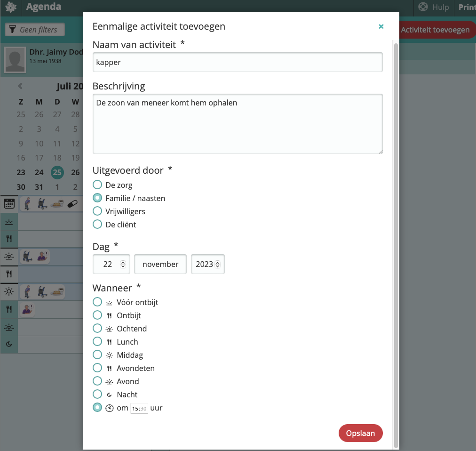The image size is (476, 451).
Task: Click the client profile avatar
Action: (16, 60)
